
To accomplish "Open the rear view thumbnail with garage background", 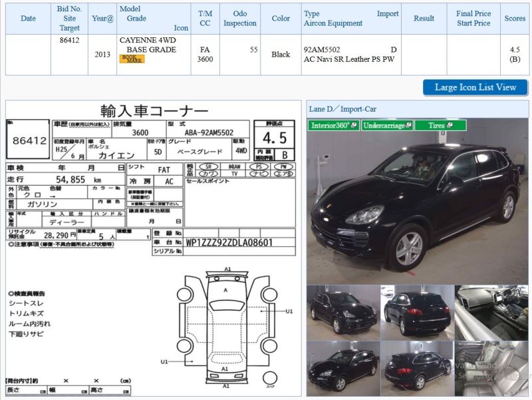I will tap(418, 312).
